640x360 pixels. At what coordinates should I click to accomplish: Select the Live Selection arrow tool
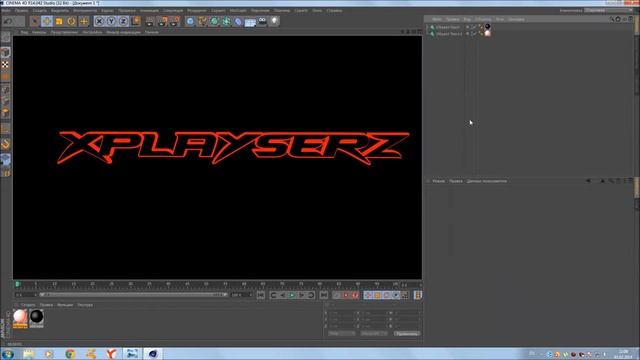coord(35,21)
